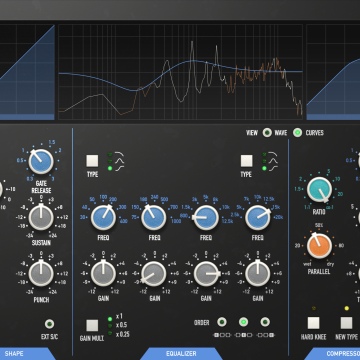Choose the top shelf shape icon for high band
This screenshot has width=360, height=360.
(x=273, y=154)
